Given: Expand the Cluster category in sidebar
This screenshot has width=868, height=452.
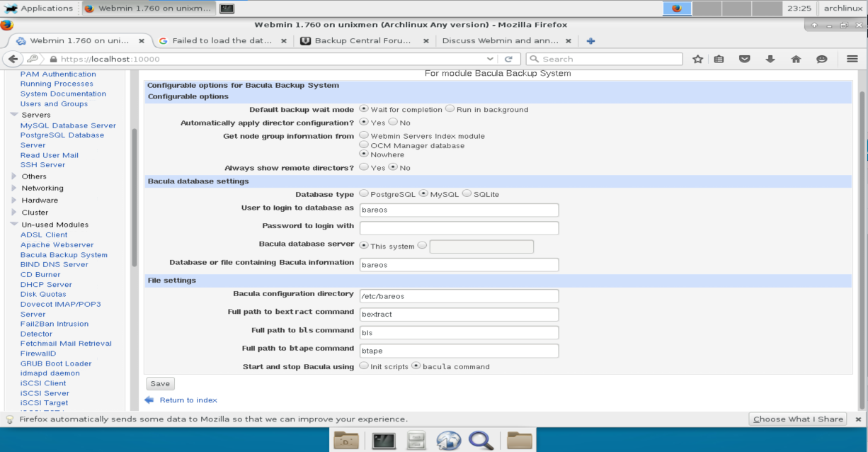Looking at the screenshot, I should click(x=14, y=213).
